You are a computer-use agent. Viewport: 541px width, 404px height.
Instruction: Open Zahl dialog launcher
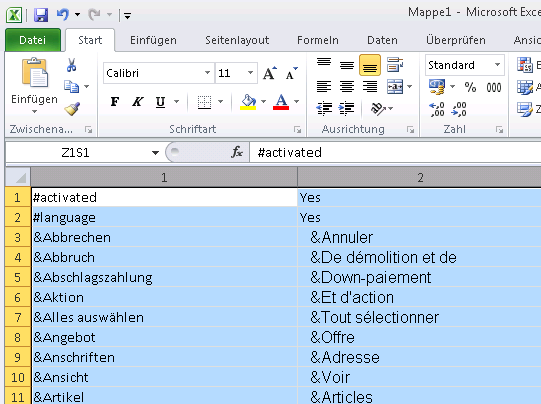[x=499, y=130]
